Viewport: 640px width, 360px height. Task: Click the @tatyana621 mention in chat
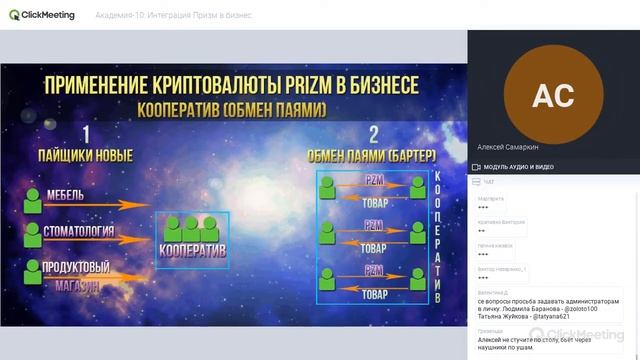pos(551,316)
